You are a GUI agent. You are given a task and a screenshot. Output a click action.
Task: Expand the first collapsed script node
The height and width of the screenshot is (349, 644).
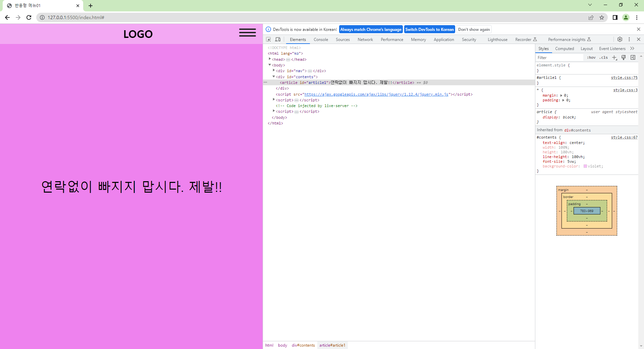(x=274, y=100)
